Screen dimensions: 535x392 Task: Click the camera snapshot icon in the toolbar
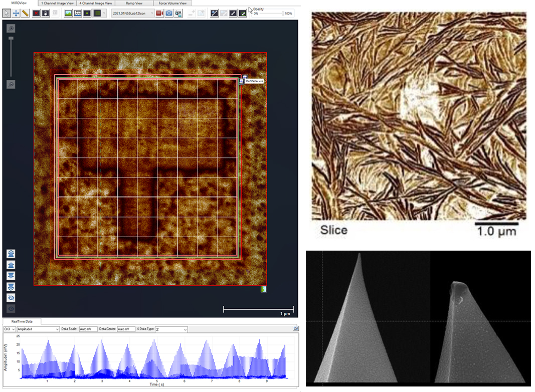[x=168, y=13]
